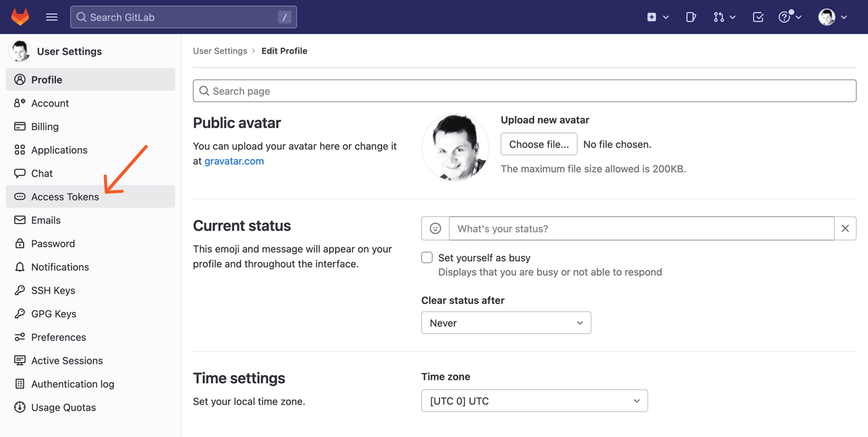Open the issues icon in the top bar

point(691,17)
